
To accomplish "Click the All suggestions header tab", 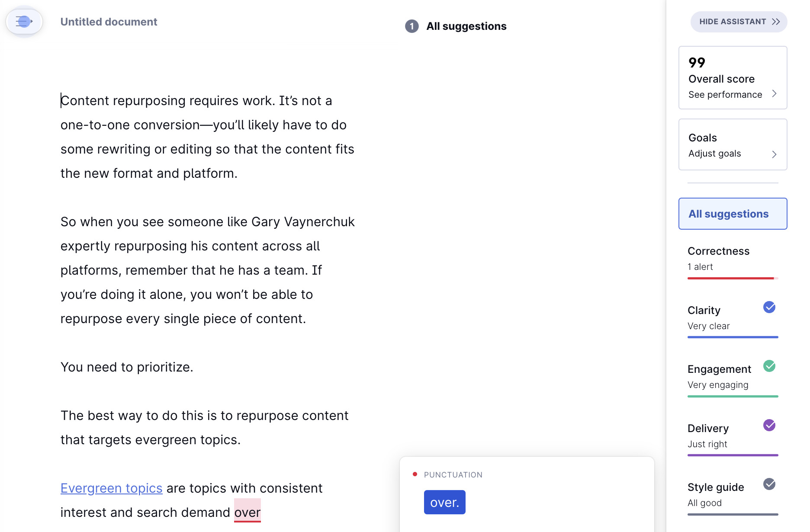I will (466, 26).
